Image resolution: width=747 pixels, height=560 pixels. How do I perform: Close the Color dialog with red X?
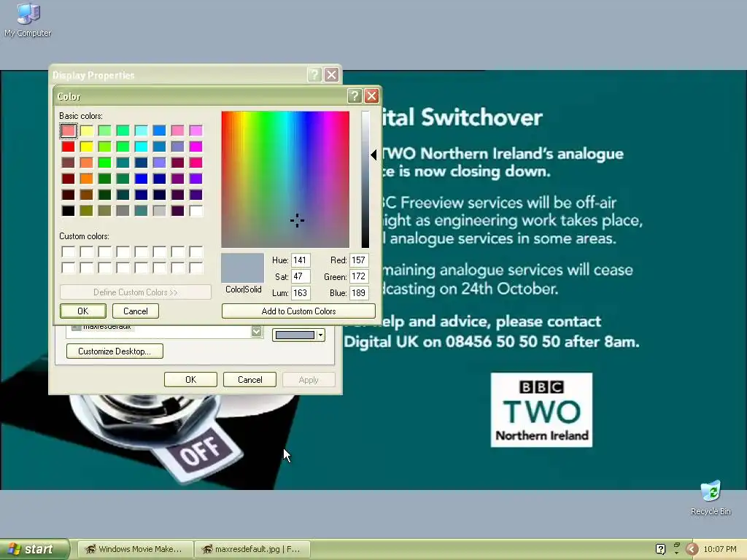pyautogui.click(x=371, y=96)
